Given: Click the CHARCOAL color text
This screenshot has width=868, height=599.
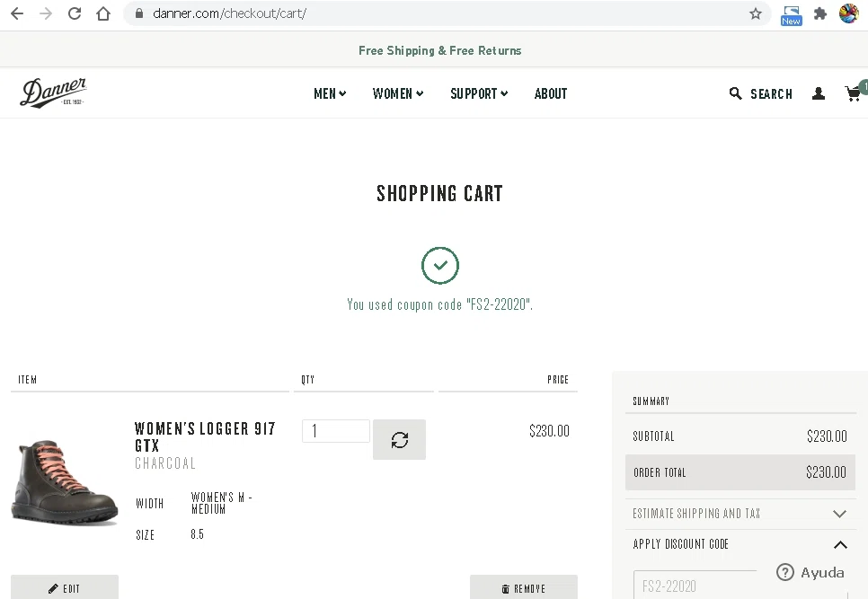Looking at the screenshot, I should (x=165, y=463).
